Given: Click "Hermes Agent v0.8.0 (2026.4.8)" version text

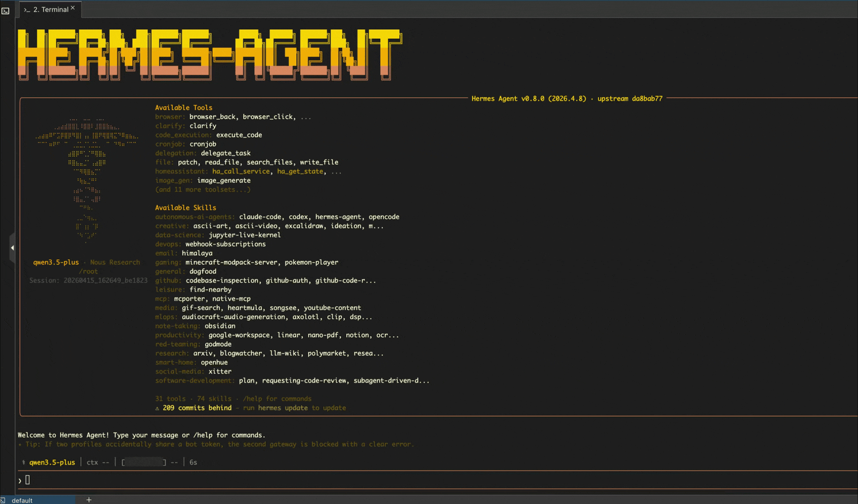Looking at the screenshot, I should pyautogui.click(x=529, y=99).
